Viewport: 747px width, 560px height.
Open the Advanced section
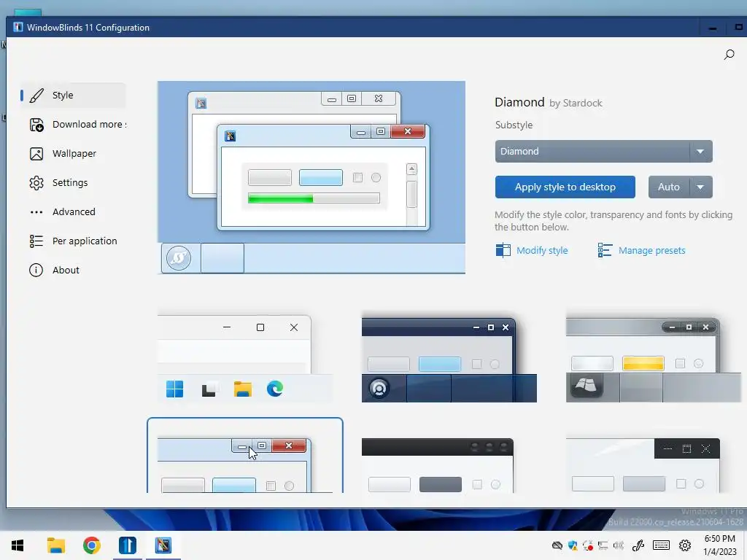pyautogui.click(x=73, y=212)
